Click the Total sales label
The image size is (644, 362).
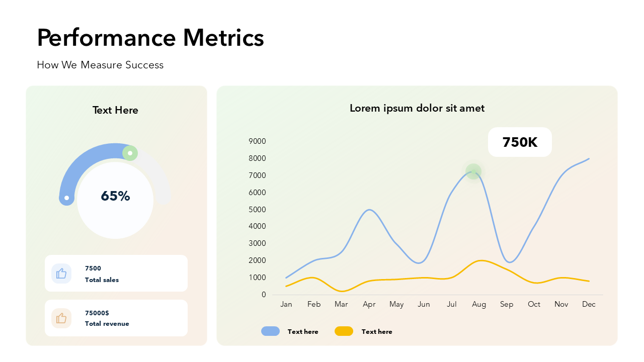(102, 280)
